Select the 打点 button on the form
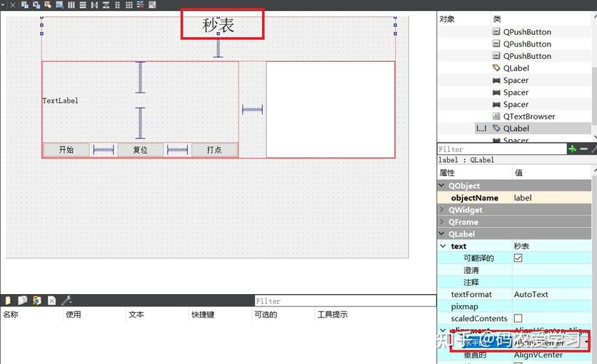Viewport: 597px width, 364px height. point(214,150)
